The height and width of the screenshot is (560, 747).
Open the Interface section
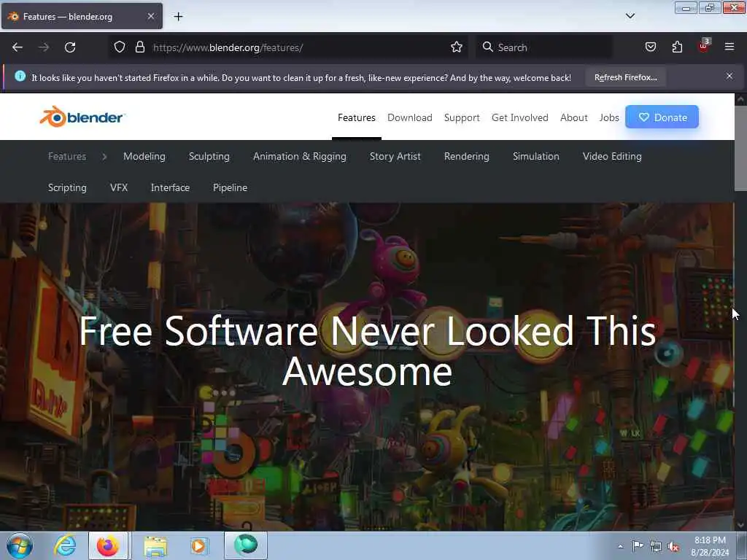click(x=170, y=187)
